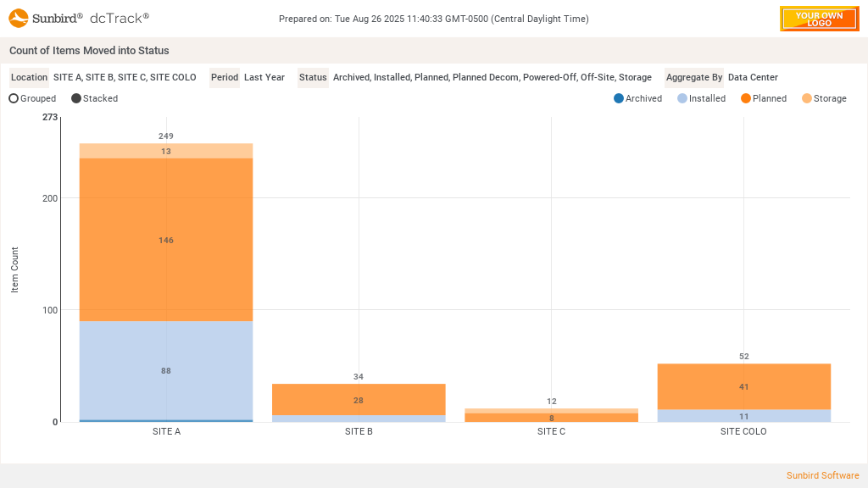Click the YOUR OWN LOGO placeholder image
Screen dimensions: 868x488
point(819,19)
